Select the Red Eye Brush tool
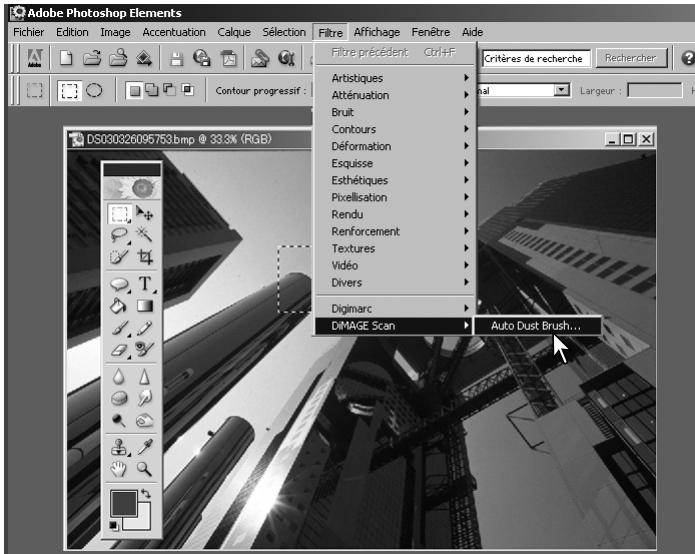Viewport: 695px width, 554px height. click(x=144, y=350)
